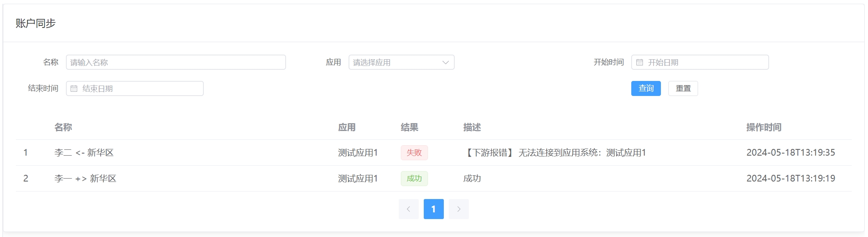
Task: Click 成功 text in 描述 column
Action: click(472, 179)
